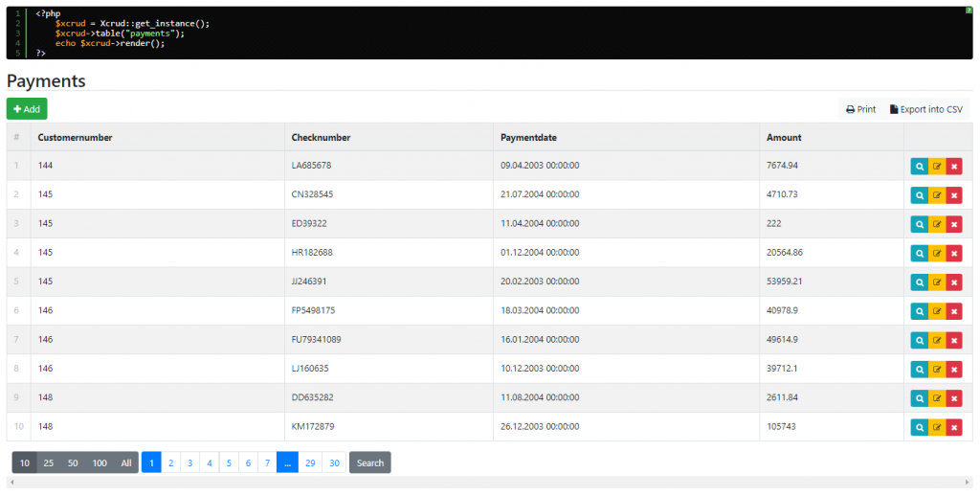Show 25 rows per page

(49, 462)
